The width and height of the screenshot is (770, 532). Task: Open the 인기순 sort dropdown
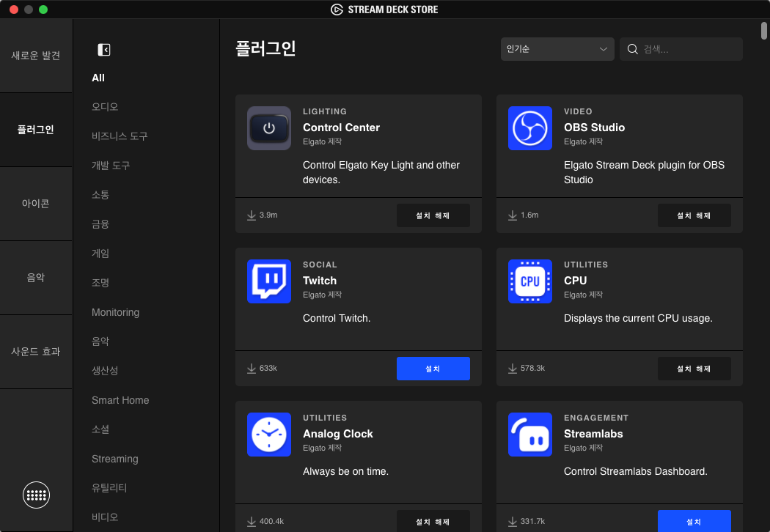557,49
